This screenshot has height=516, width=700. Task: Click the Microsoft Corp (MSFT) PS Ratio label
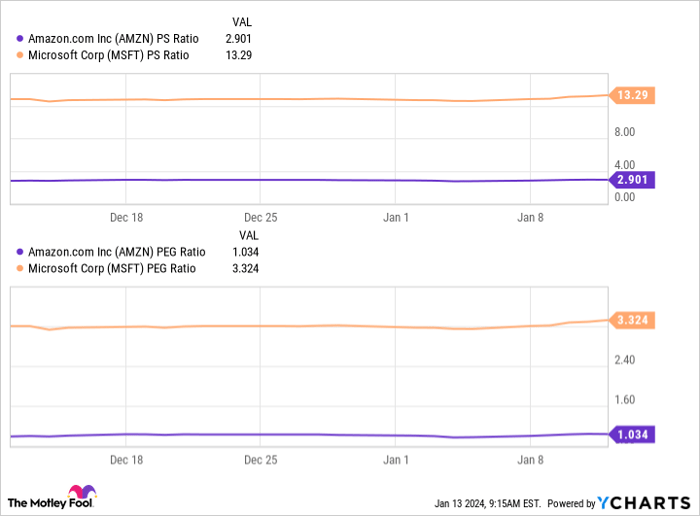[109, 55]
